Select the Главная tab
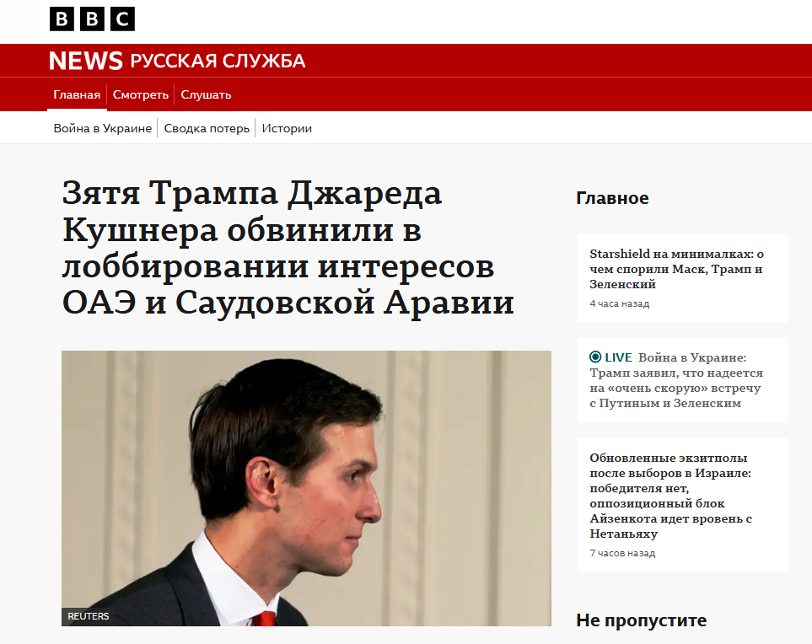The image size is (812, 644). click(77, 94)
